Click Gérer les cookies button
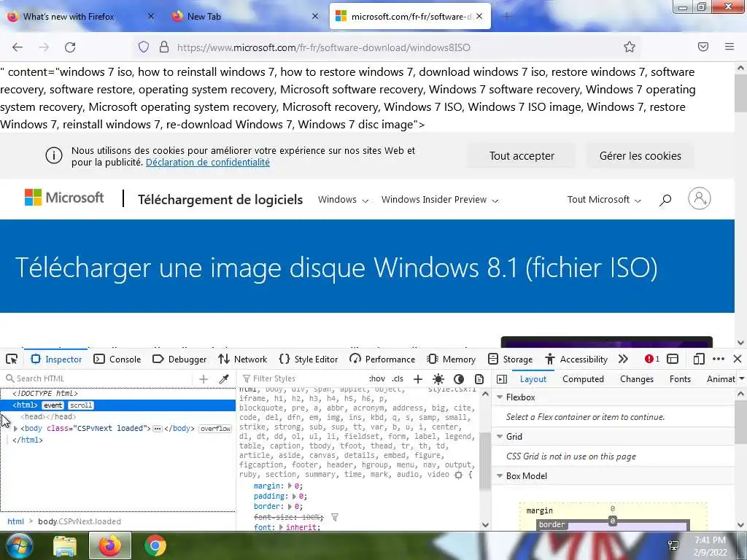Screen dimensions: 747x560 click(640, 156)
